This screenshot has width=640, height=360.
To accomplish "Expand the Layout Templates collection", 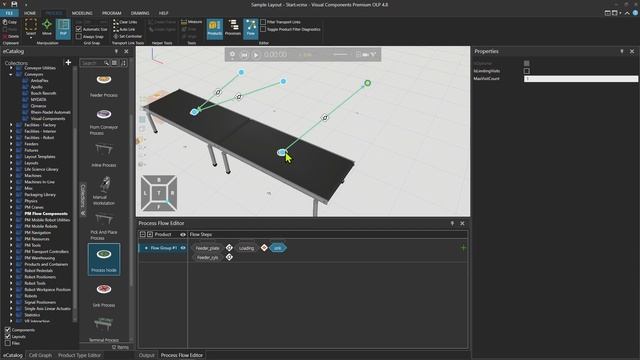I will pos(11,156).
